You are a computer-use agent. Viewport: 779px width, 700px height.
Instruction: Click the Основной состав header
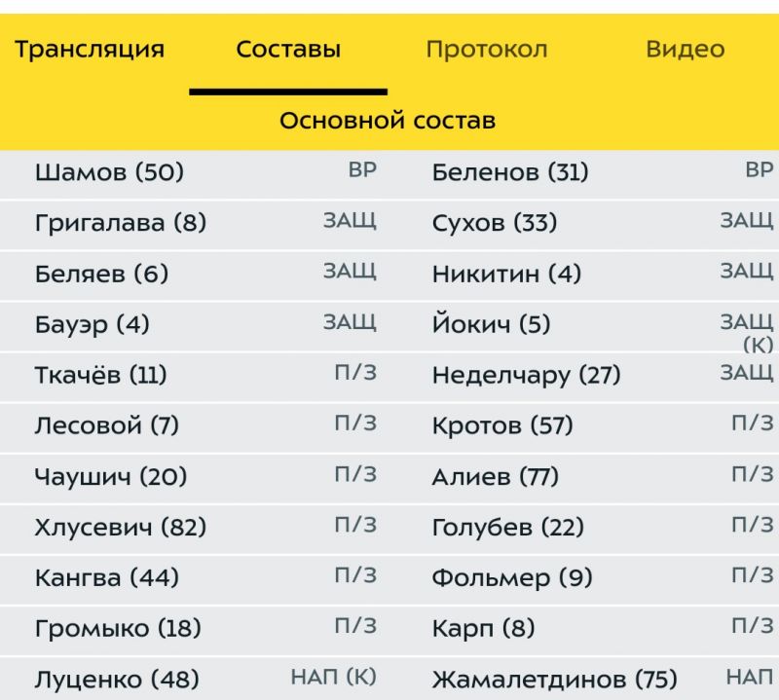pyautogui.click(x=388, y=121)
